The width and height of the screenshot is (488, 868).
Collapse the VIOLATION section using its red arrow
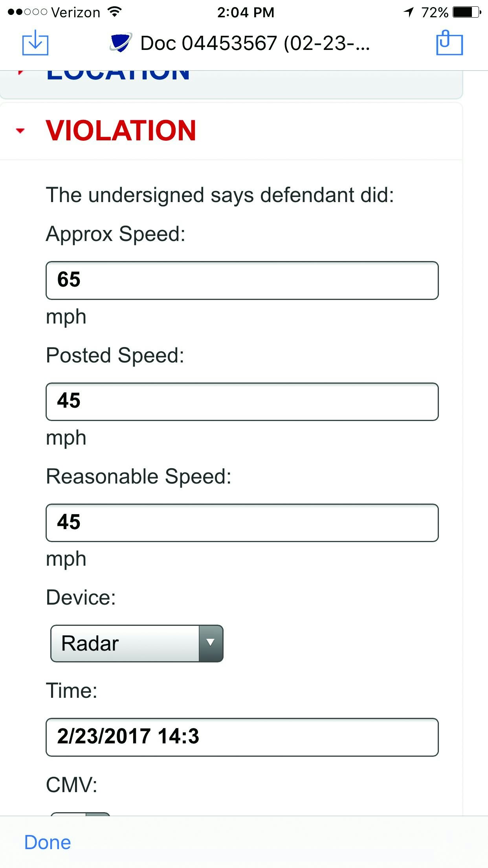[x=20, y=131]
